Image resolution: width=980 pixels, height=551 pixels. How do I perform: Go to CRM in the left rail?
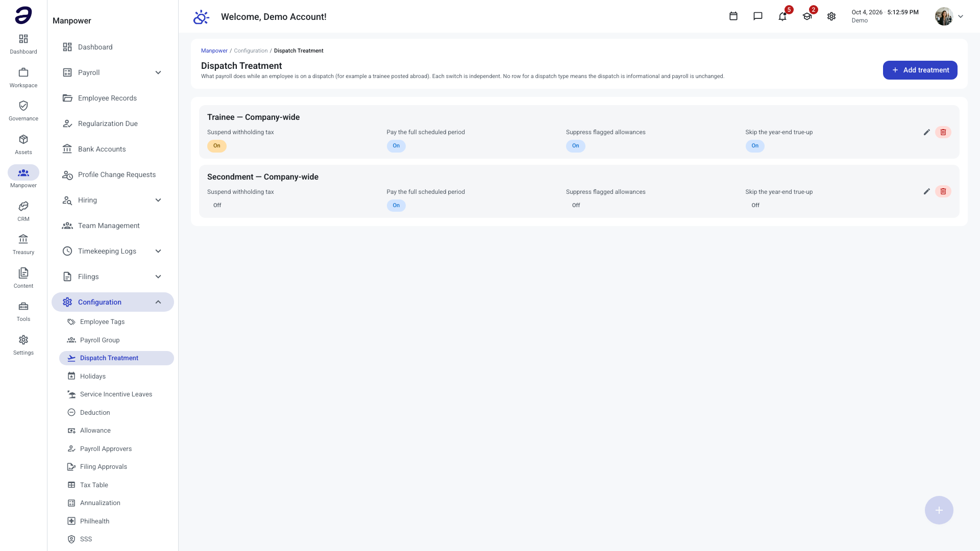tap(23, 211)
